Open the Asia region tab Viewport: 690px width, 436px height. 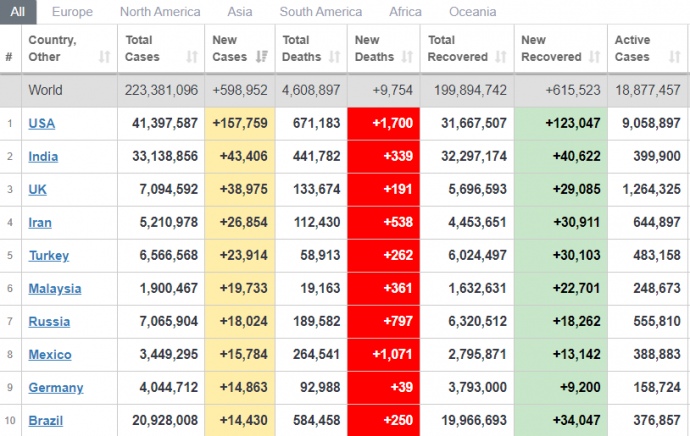click(x=240, y=12)
